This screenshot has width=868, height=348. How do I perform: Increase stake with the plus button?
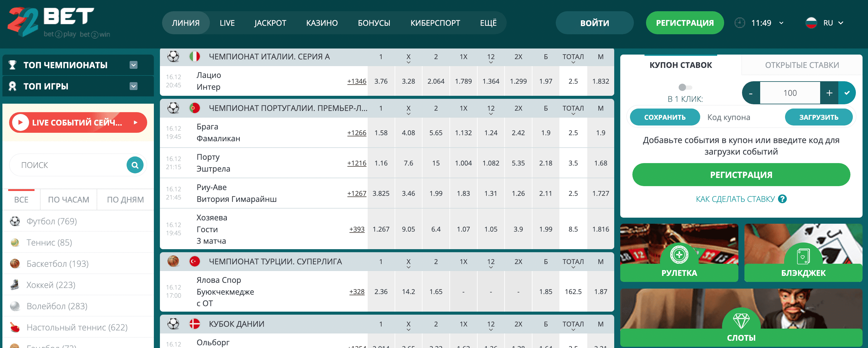[x=829, y=93]
